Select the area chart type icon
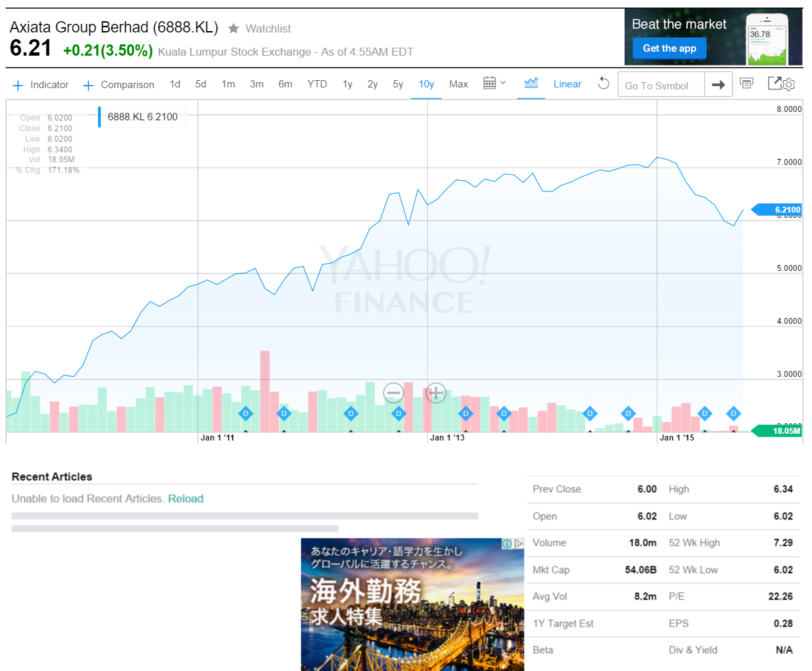 pos(531,83)
